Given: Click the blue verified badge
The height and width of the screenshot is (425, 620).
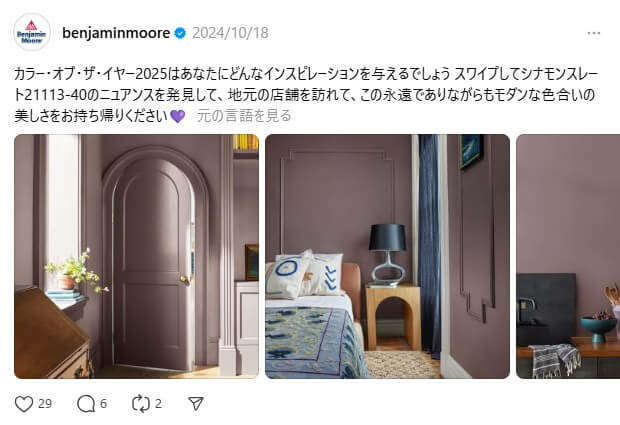Looking at the screenshot, I should tap(180, 33).
